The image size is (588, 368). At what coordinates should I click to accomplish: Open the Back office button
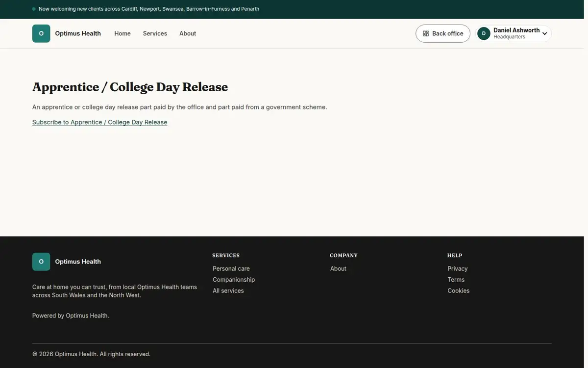point(443,33)
